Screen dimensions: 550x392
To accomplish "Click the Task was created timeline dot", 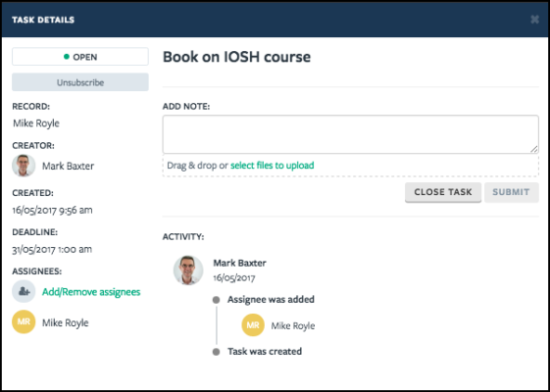I will click(x=216, y=352).
